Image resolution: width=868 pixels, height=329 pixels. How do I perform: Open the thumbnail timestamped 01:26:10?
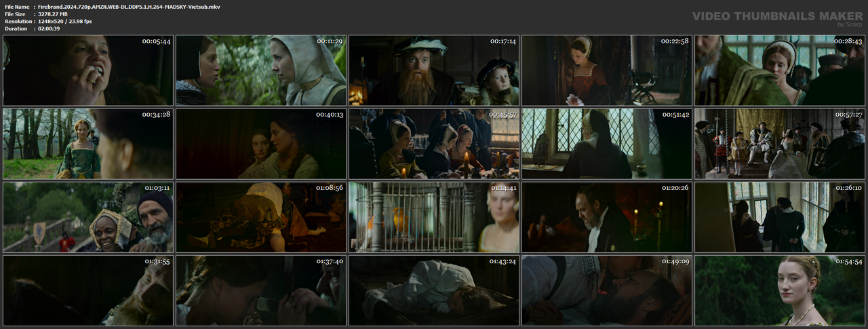(x=780, y=217)
